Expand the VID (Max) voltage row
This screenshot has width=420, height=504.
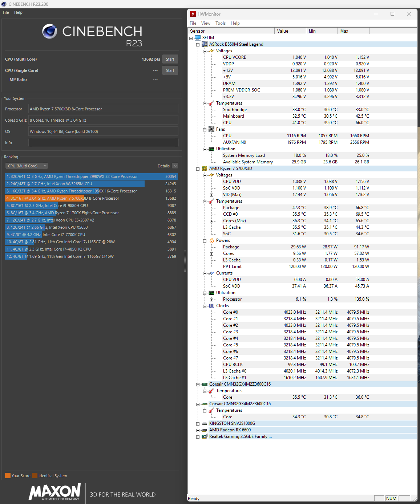tap(211, 195)
